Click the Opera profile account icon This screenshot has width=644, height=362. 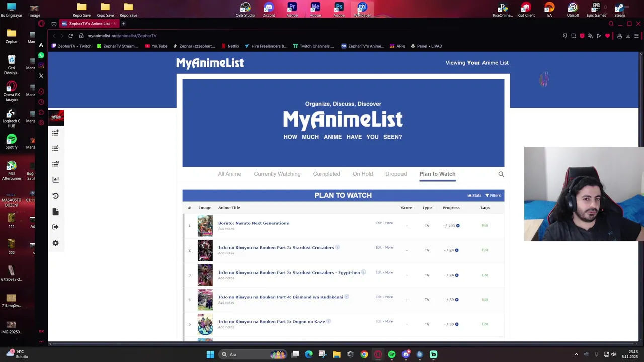(x=619, y=36)
